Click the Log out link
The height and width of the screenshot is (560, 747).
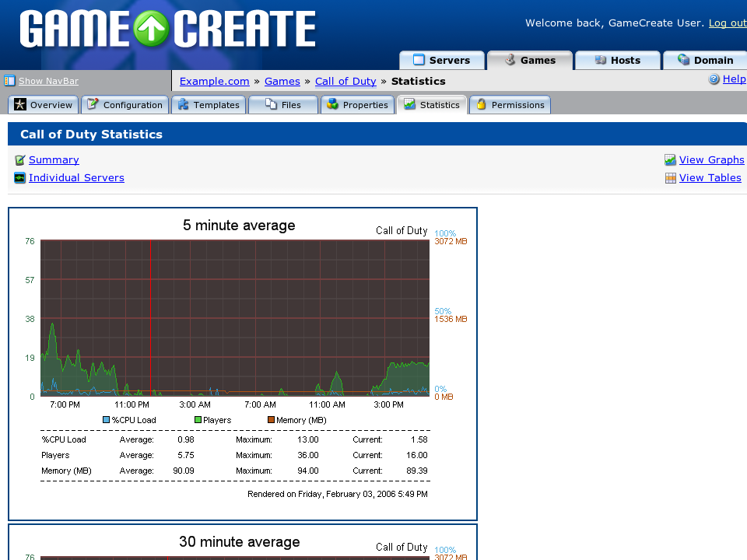pos(728,23)
